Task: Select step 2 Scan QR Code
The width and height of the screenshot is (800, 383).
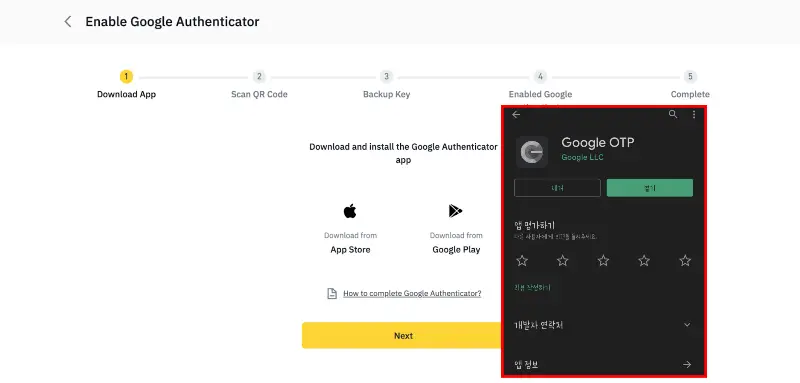Action: (259, 85)
